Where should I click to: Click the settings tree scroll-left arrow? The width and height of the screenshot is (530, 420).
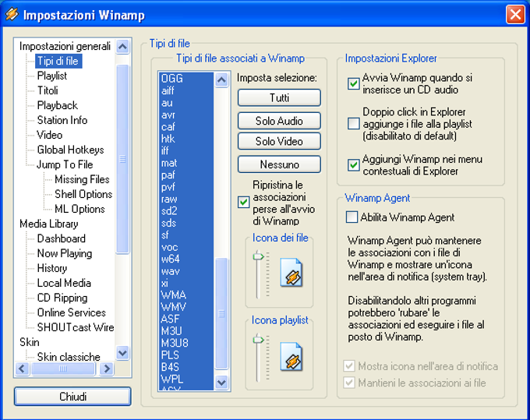tap(23, 369)
